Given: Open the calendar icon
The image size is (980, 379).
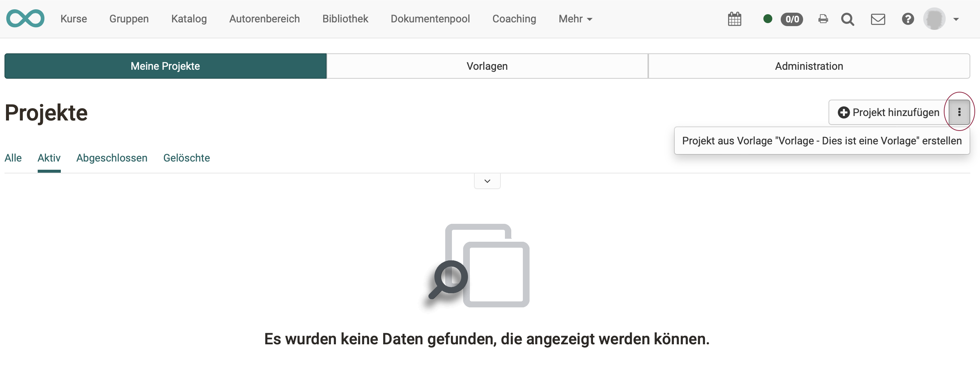Looking at the screenshot, I should pyautogui.click(x=734, y=19).
